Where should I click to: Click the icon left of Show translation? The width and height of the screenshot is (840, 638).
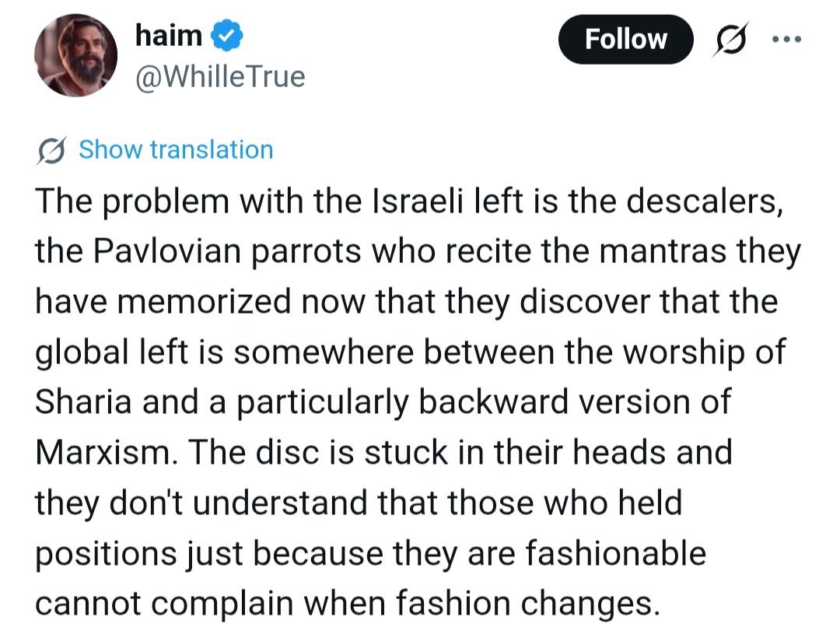click(52, 150)
